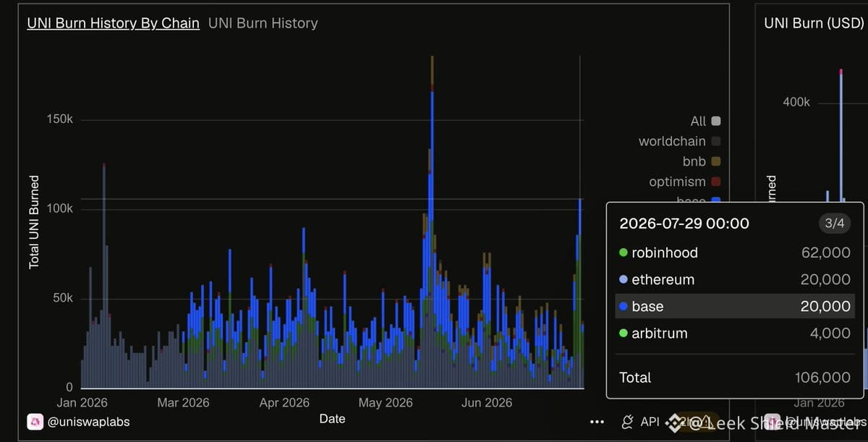This screenshot has height=442, width=868.
Task: Click the tall January spike bar near 125k
Action: tap(103, 276)
